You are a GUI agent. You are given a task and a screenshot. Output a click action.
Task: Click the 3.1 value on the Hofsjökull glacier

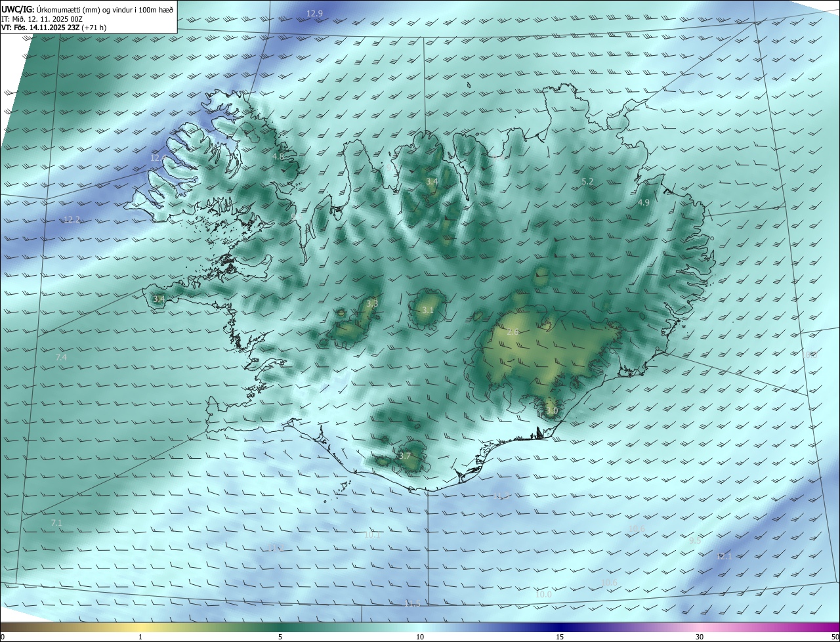pos(428,310)
